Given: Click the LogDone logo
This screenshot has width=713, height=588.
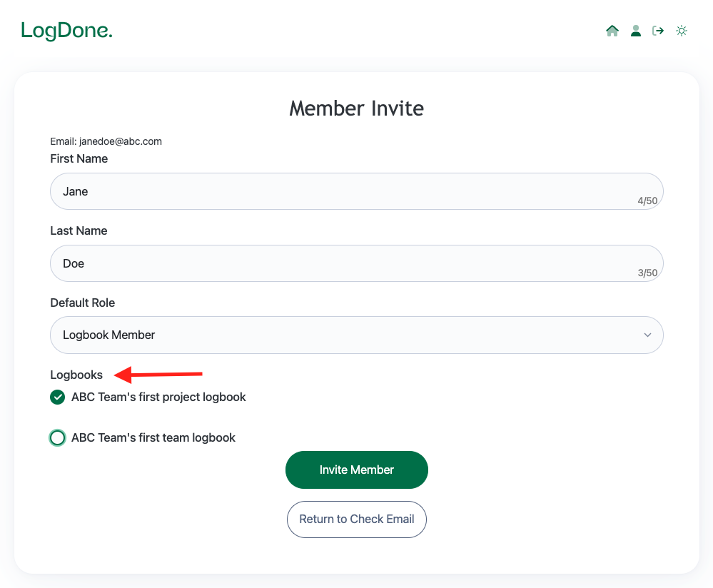Looking at the screenshot, I should (66, 31).
